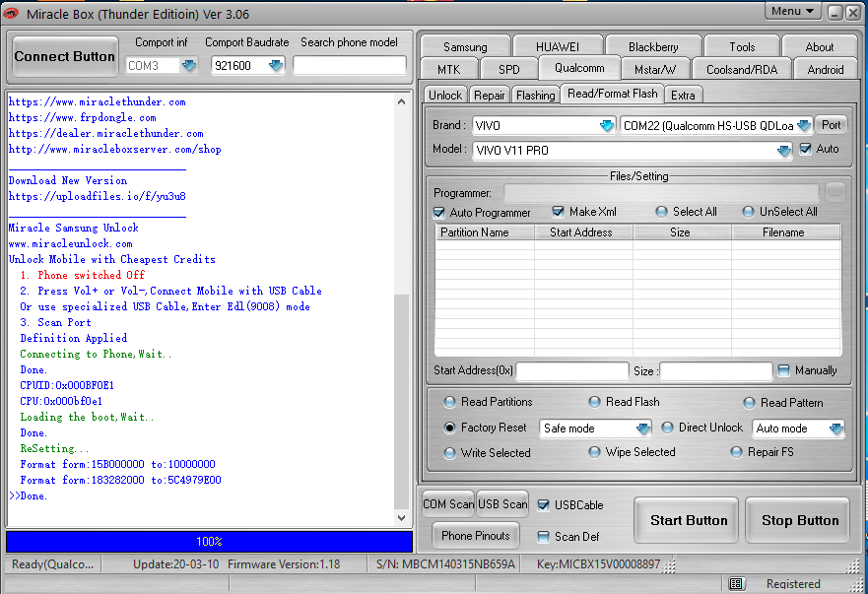Click the 100% blue progress bar
The width and height of the screenshot is (868, 594).
pyautogui.click(x=209, y=542)
